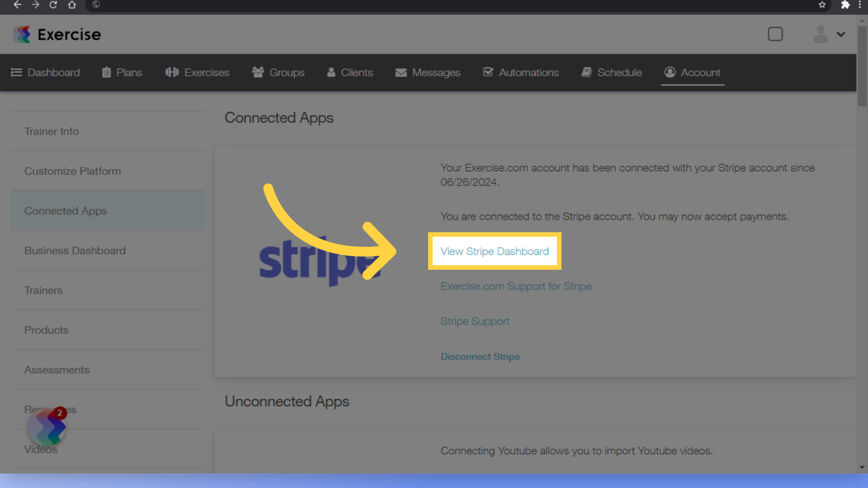Select Customize Platform in the sidebar
The image size is (868, 488).
coord(108,171)
